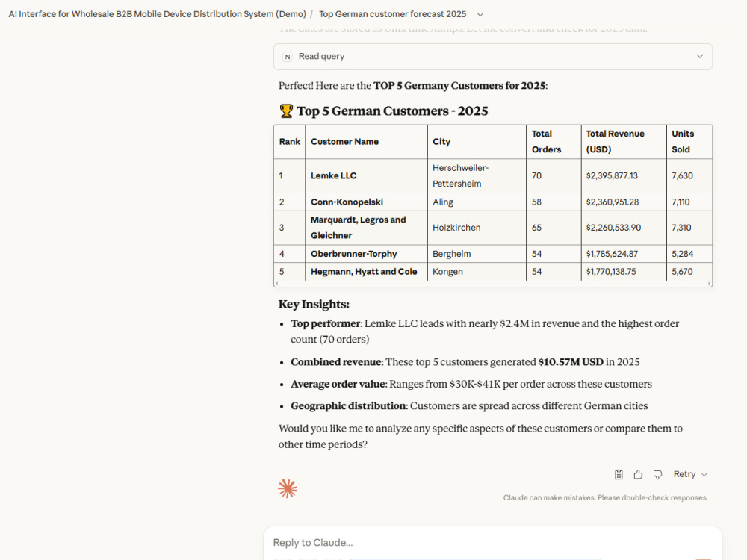Click the trophy emoji in heading

286,111
